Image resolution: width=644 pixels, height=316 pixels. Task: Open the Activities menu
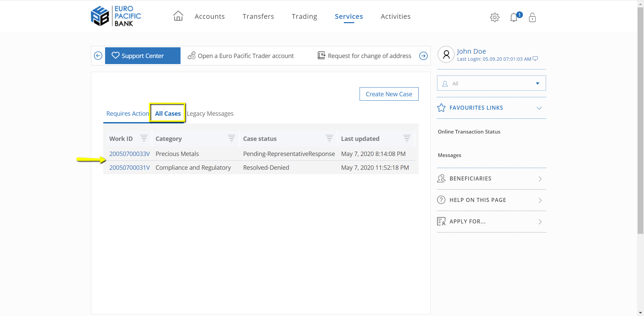point(395,16)
